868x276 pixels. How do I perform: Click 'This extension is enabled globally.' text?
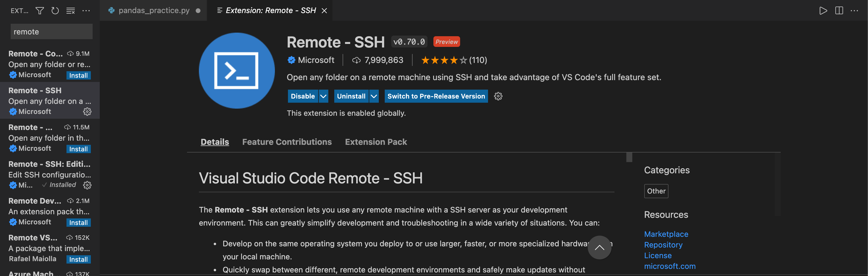click(346, 113)
